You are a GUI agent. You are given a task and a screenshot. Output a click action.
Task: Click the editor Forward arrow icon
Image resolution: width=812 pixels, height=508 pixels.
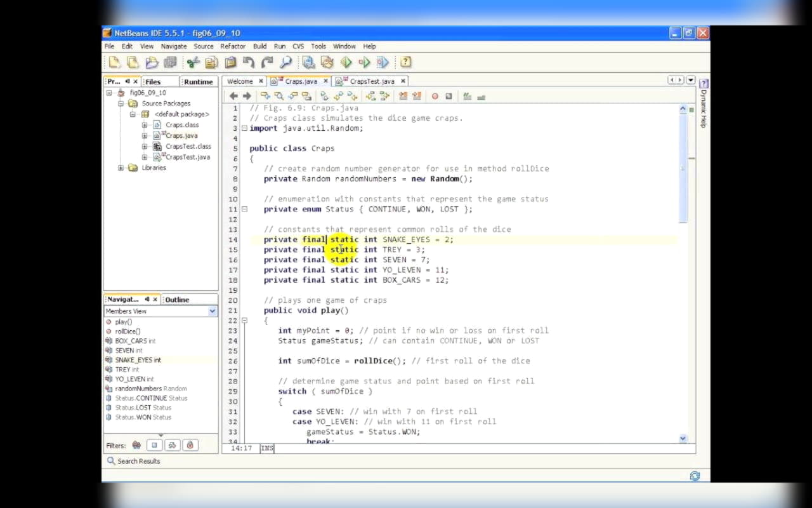click(247, 96)
